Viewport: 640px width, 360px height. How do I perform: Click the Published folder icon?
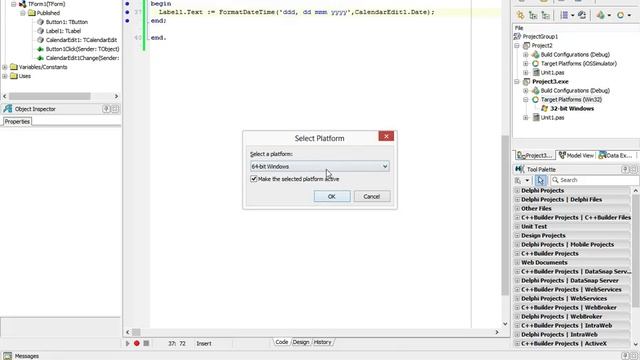tap(31, 13)
